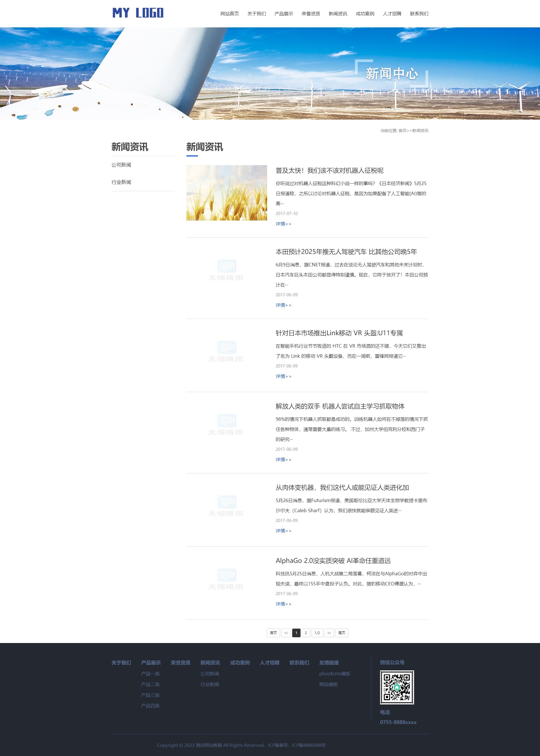Click 首页 in the breadcrumb trail
Screen dimensions: 540x756
tap(403, 131)
